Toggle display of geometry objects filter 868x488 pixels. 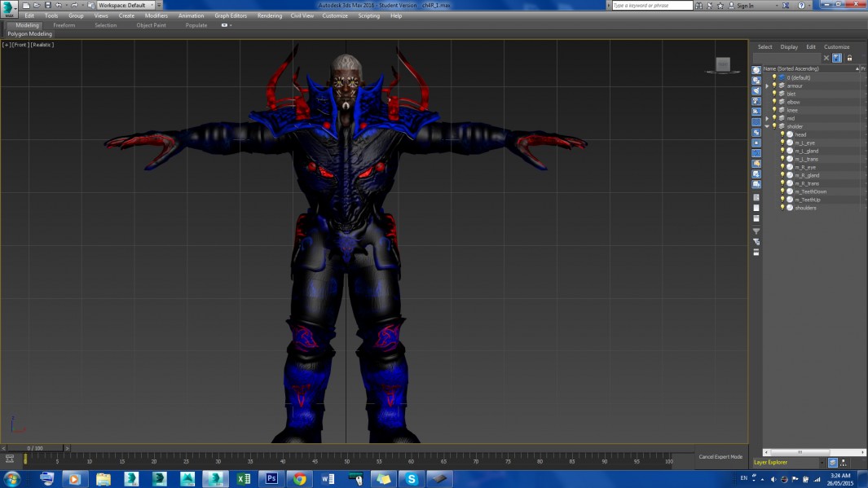pyautogui.click(x=756, y=70)
